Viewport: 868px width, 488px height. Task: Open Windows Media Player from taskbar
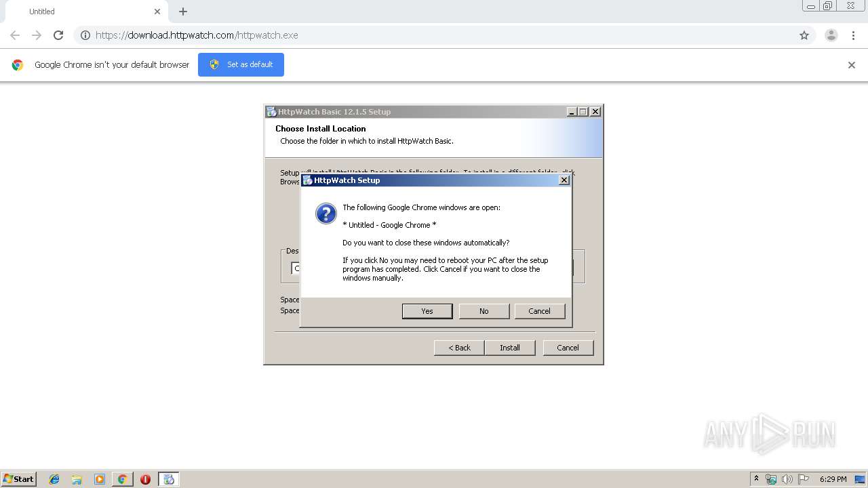(100, 479)
